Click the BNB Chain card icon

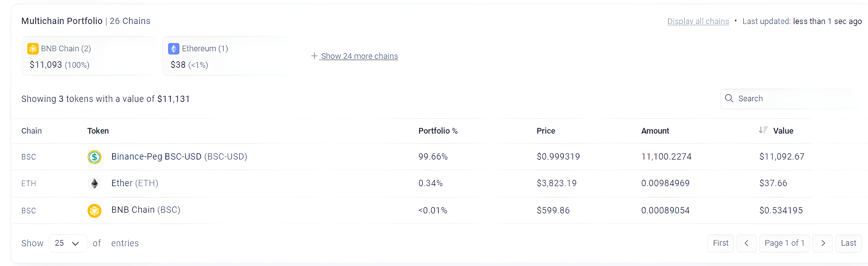(33, 49)
